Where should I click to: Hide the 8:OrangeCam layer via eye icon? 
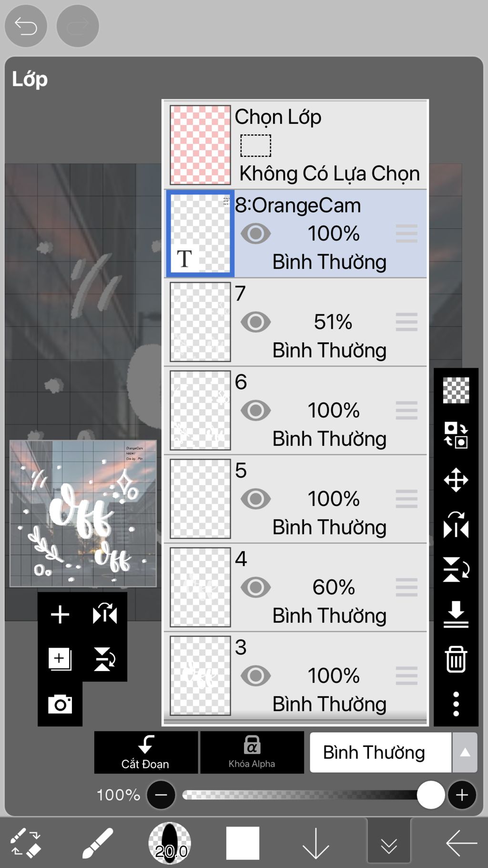point(256,234)
